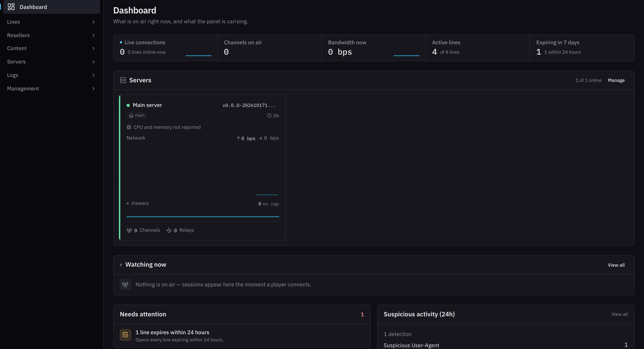Click the Needs attention heading
This screenshot has width=644, height=349.
(x=143, y=314)
